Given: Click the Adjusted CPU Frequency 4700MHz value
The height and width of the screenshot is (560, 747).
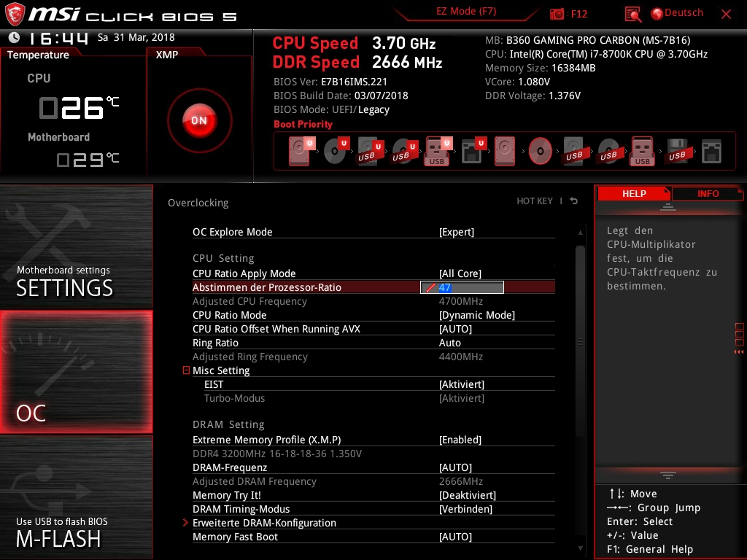Looking at the screenshot, I should pyautogui.click(x=461, y=301).
